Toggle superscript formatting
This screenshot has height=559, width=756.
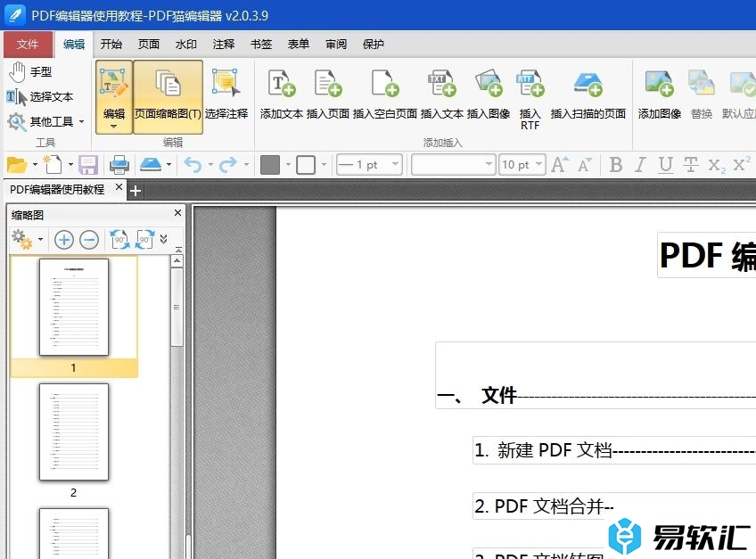(742, 164)
